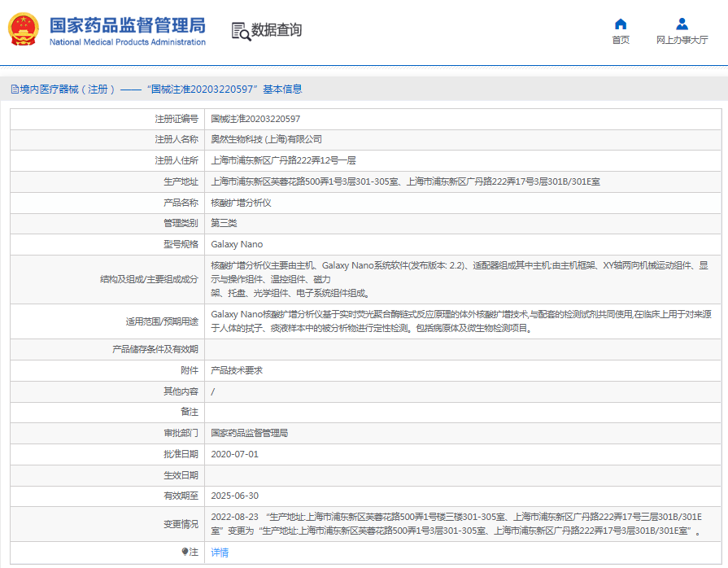
Task: Open the 详情 link
Action: coord(220,553)
